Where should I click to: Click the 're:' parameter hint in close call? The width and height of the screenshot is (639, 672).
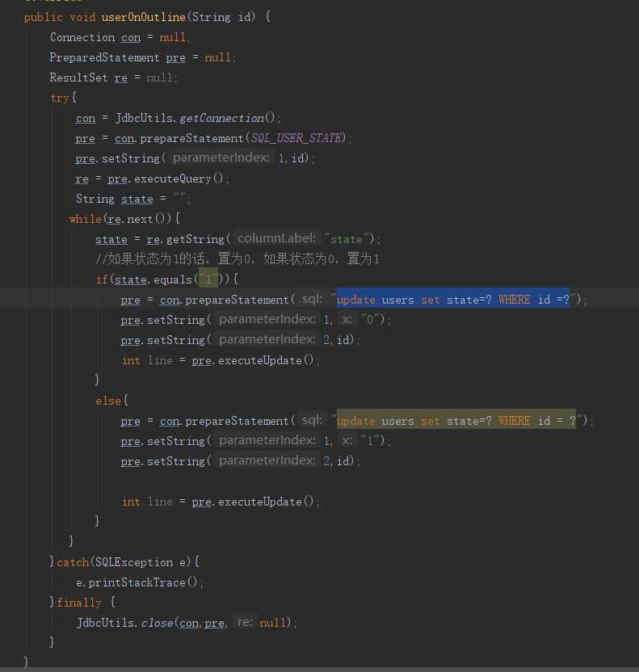245,622
